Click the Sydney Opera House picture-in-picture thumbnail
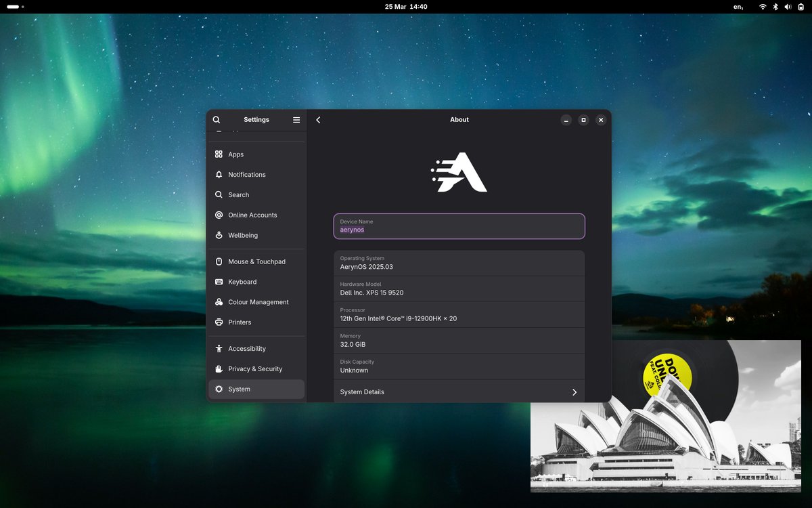This screenshot has height=508, width=812. pyautogui.click(x=666, y=416)
